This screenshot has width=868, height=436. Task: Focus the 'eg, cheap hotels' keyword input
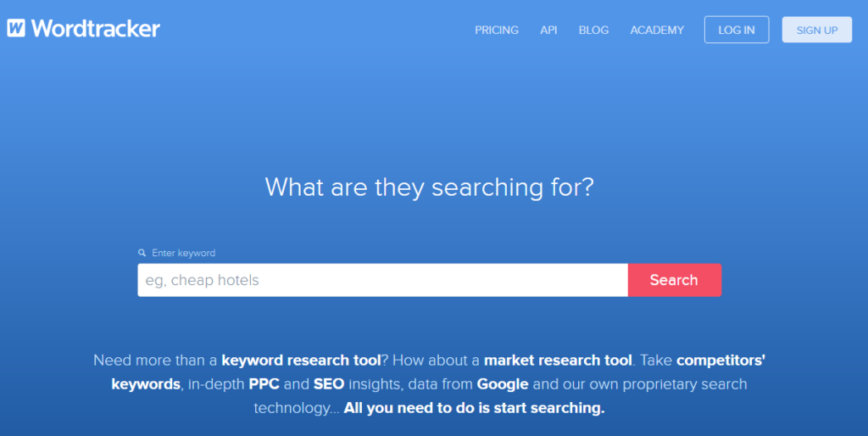pos(382,280)
